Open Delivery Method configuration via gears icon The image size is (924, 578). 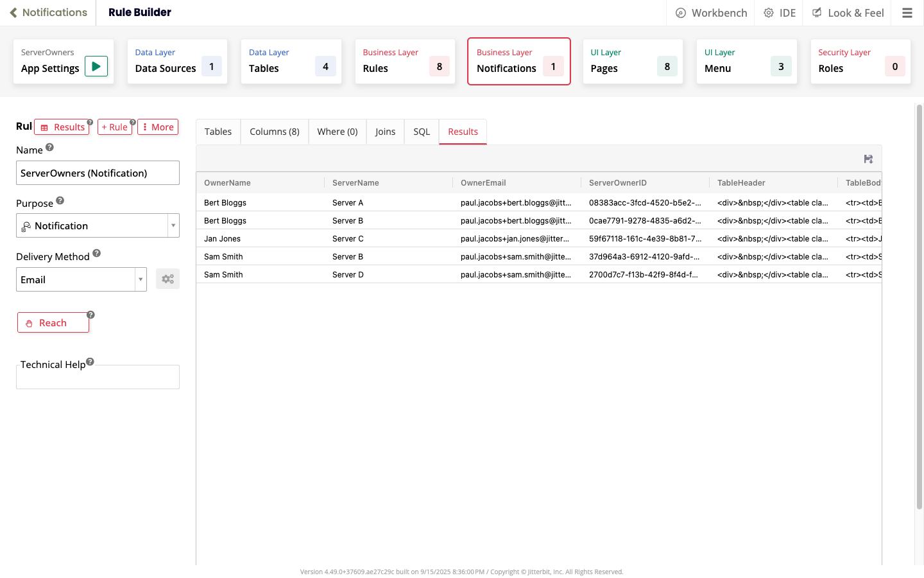click(167, 279)
